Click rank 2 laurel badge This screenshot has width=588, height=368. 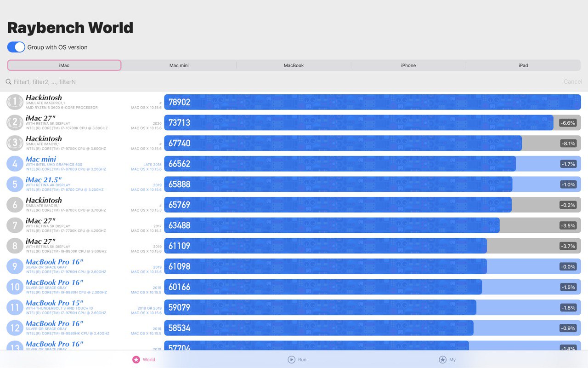15,122
